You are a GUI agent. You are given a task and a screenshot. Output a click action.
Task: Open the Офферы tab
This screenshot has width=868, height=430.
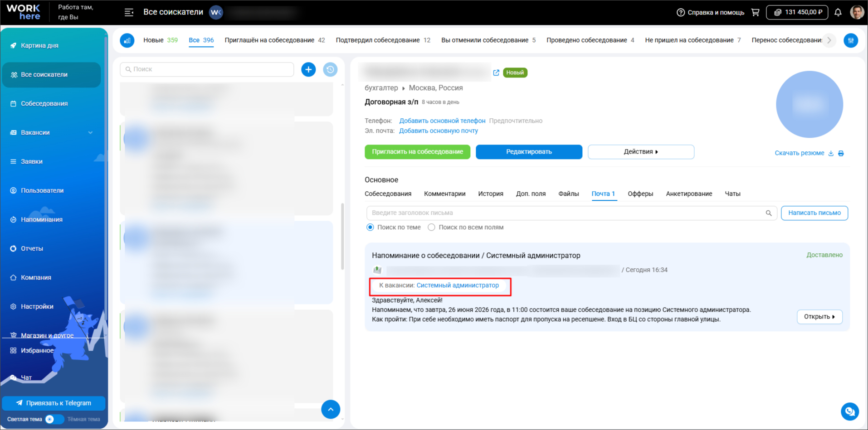pyautogui.click(x=640, y=194)
